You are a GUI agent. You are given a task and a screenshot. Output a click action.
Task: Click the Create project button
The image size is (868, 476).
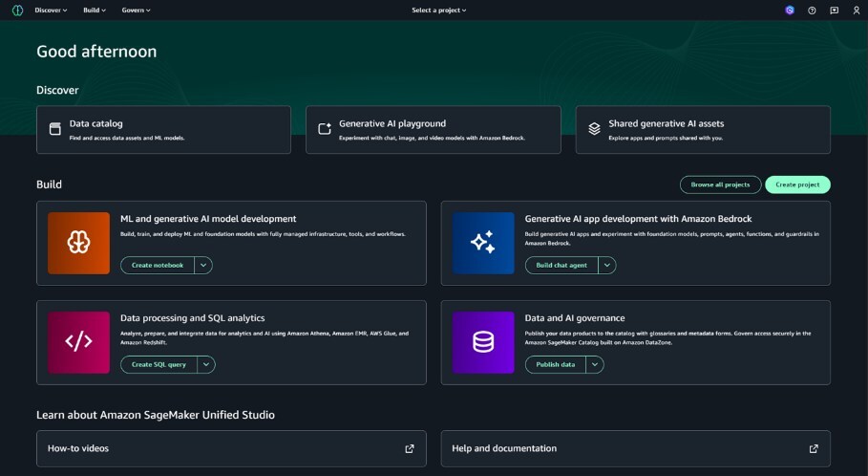click(797, 184)
